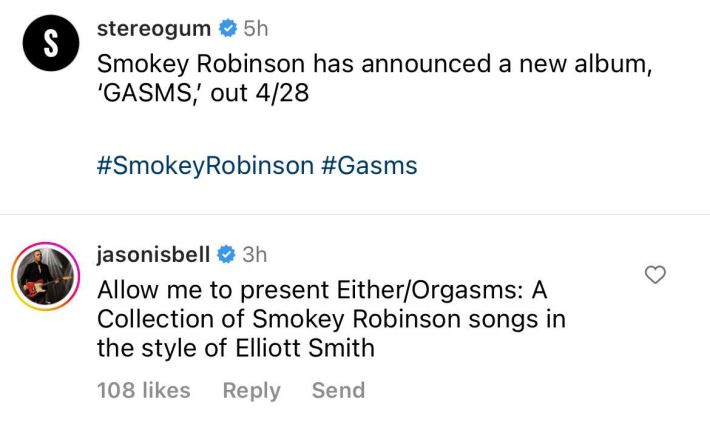Screen dimensions: 710x439
Task: Click the stereogum username
Action: (153, 28)
